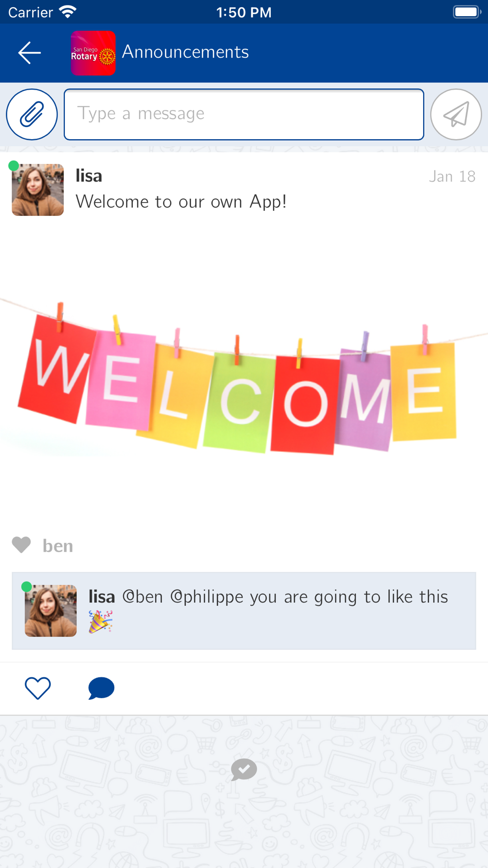
Task: Tap the back arrow
Action: click(29, 53)
